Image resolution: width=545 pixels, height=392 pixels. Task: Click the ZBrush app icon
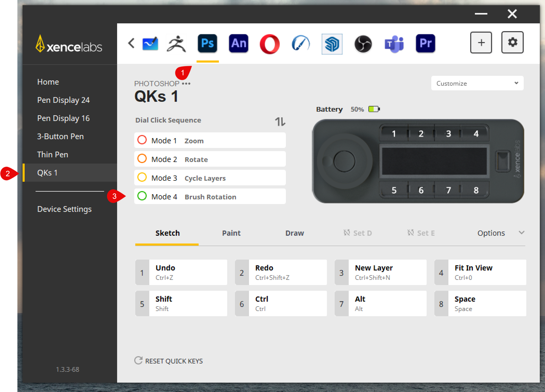(176, 44)
